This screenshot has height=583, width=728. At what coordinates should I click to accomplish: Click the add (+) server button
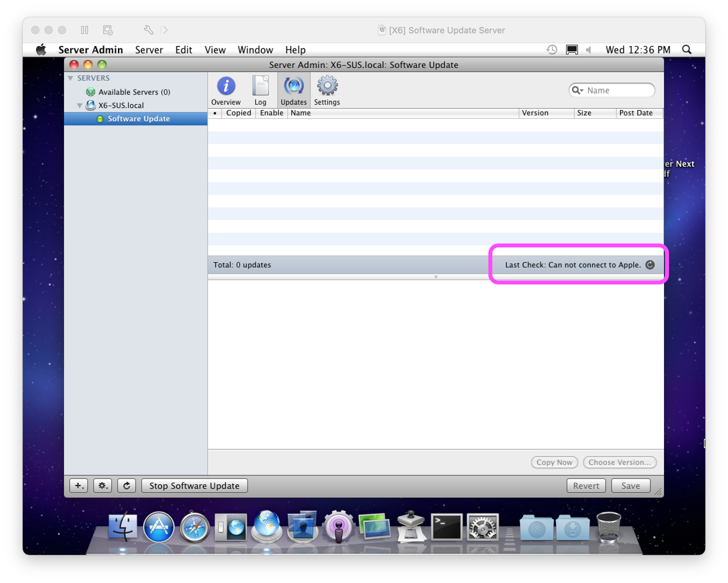tap(79, 486)
